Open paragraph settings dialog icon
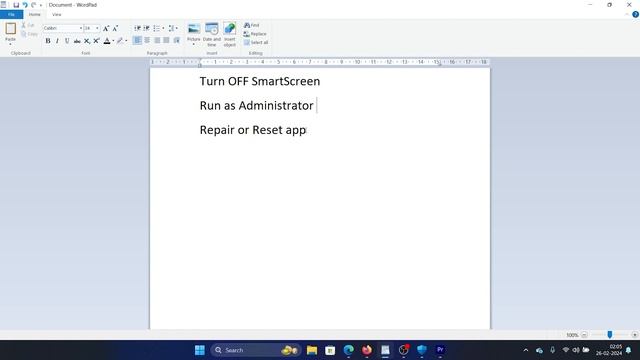The image size is (640, 360). [176, 40]
